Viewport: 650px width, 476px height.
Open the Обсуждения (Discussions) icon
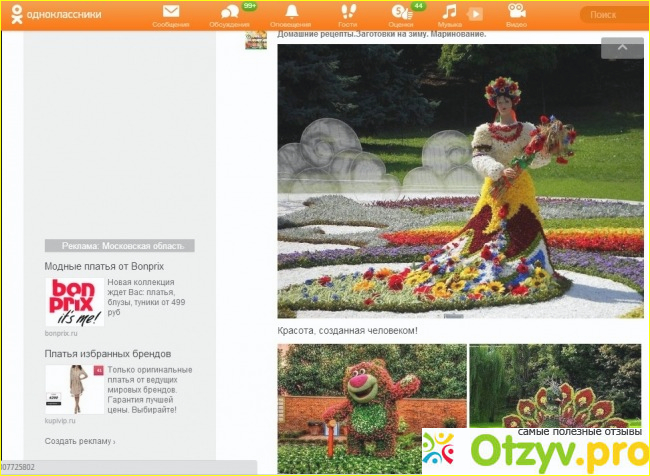coord(230,14)
